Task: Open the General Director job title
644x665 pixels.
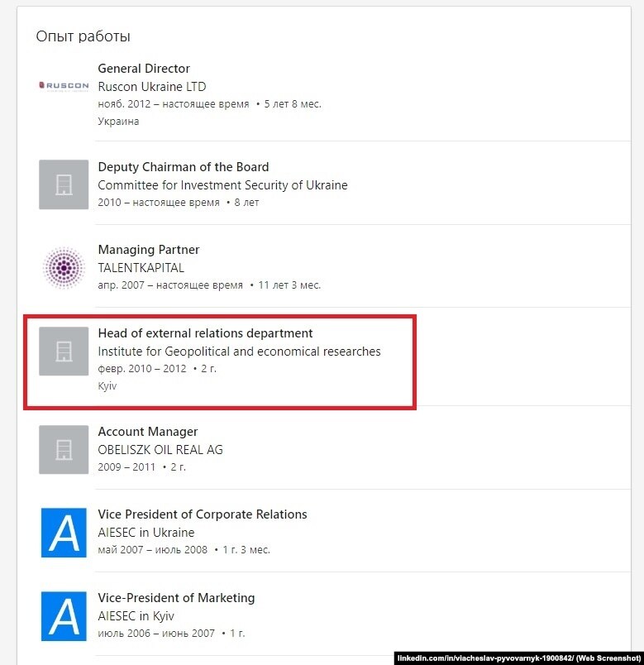Action: (x=144, y=69)
